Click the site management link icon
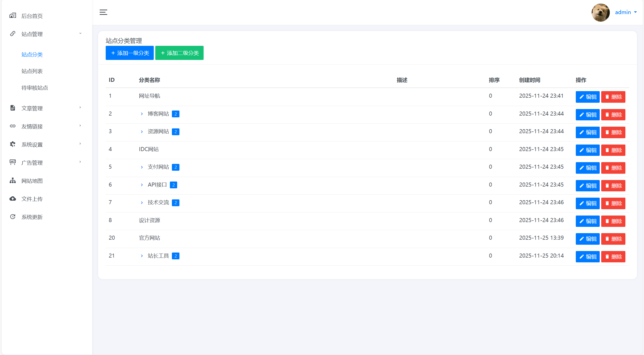 [13, 34]
